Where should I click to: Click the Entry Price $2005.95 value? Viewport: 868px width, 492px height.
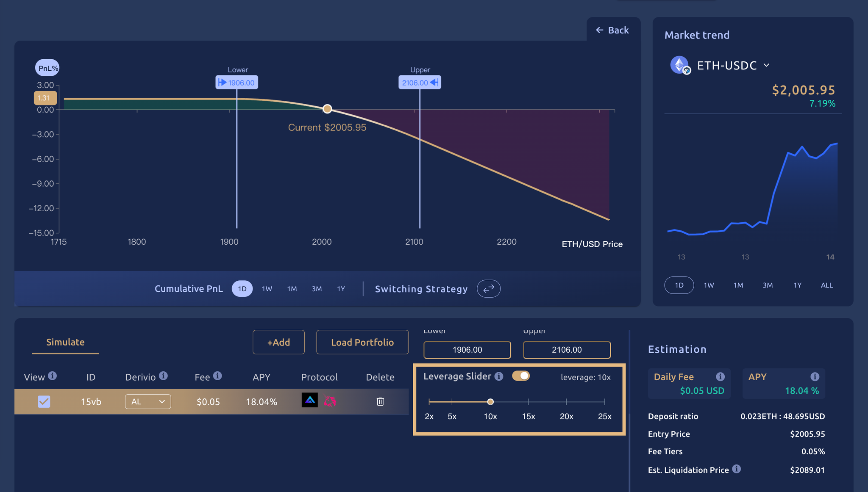[x=807, y=434]
